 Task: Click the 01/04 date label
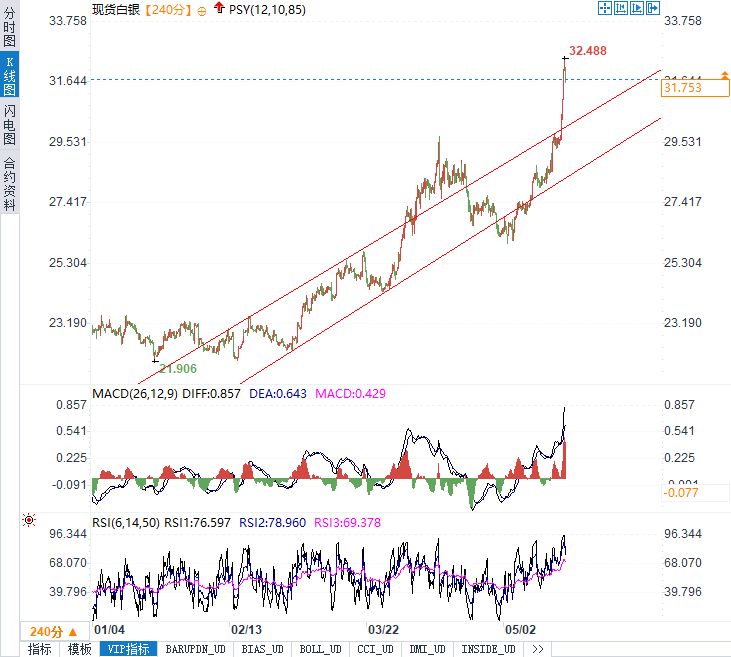coord(110,630)
